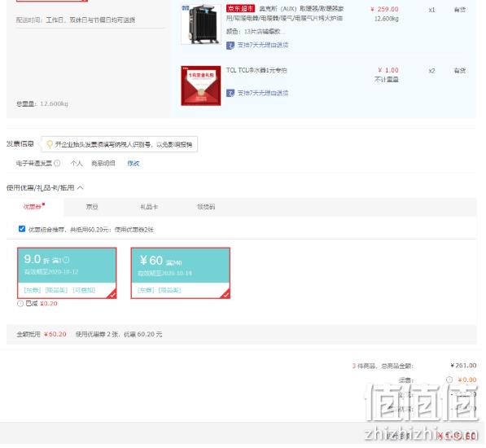
Task: Click info icon on the 9.0折 coupon
Action: coord(66,260)
